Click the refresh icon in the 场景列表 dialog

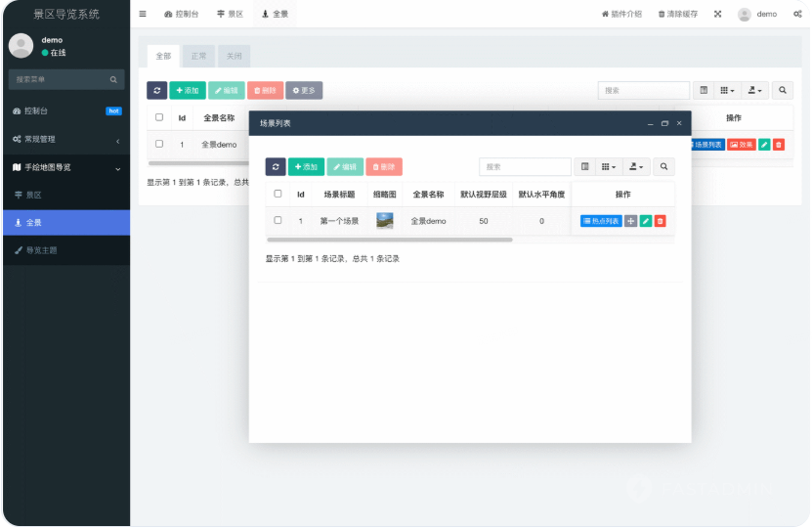(276, 167)
